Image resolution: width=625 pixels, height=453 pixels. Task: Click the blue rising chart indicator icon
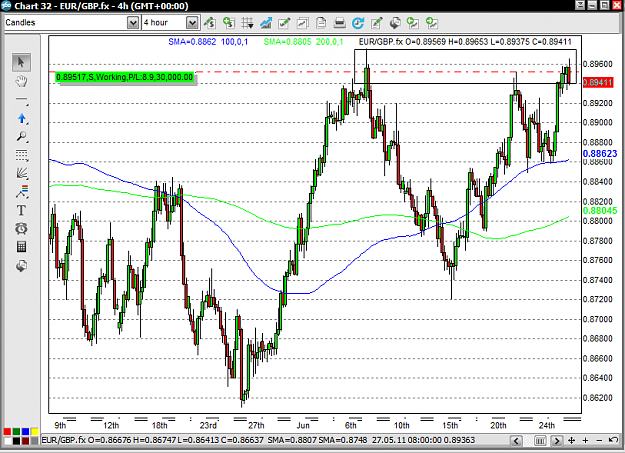click(266, 23)
